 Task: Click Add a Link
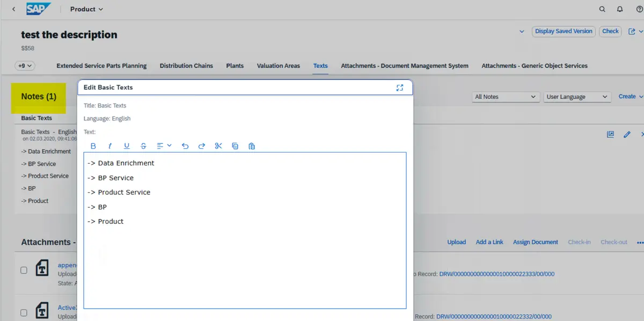click(x=489, y=242)
